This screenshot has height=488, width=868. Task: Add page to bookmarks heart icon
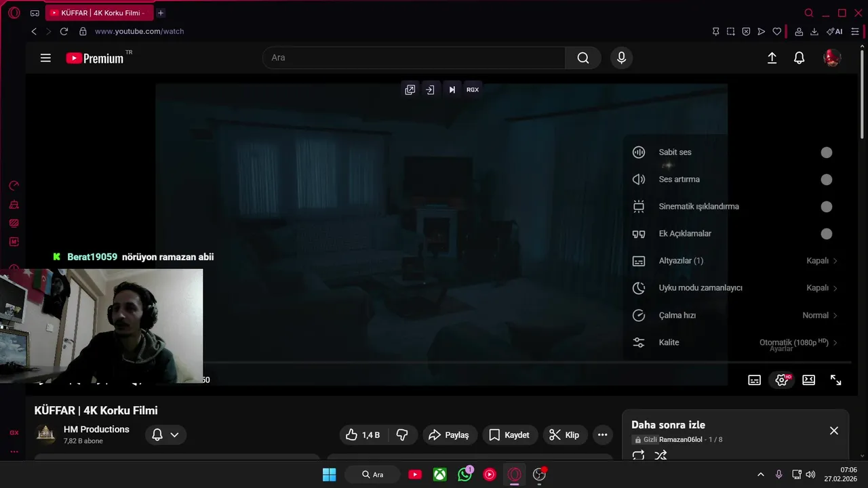coord(777,31)
